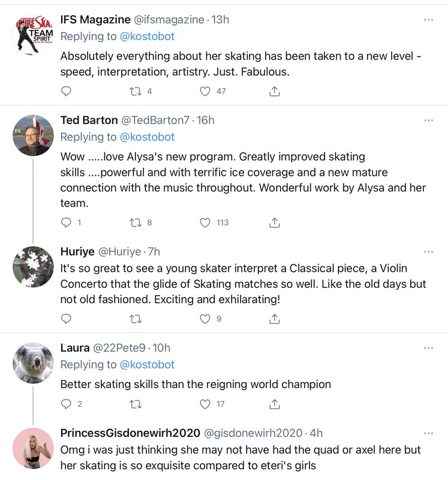448x480 pixels.
Task: Share Ted Barton's tweet
Action: (275, 223)
